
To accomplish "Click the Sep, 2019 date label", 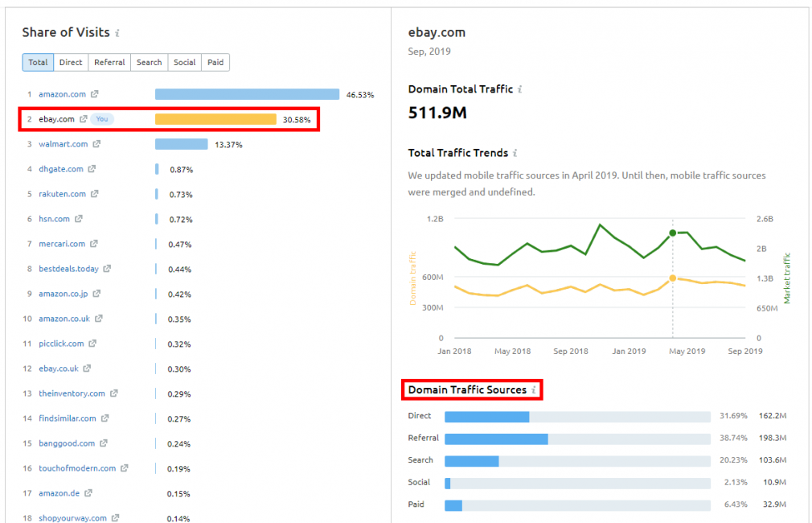I will coord(429,51).
